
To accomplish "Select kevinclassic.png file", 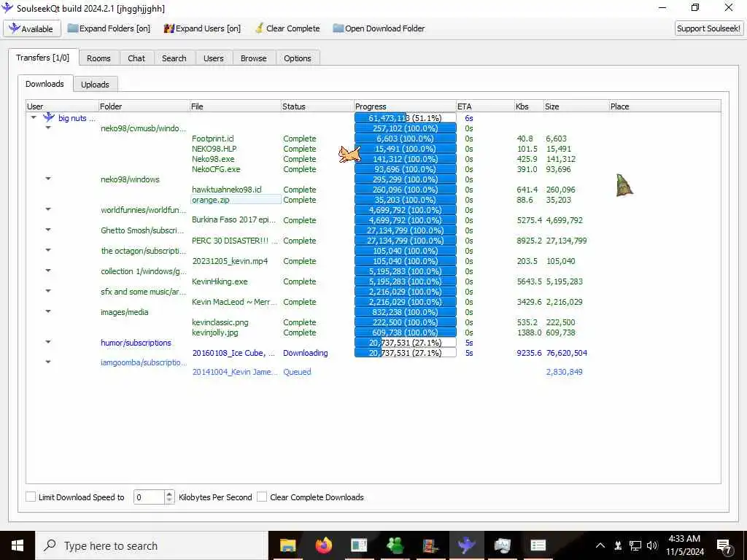I will click(x=220, y=322).
